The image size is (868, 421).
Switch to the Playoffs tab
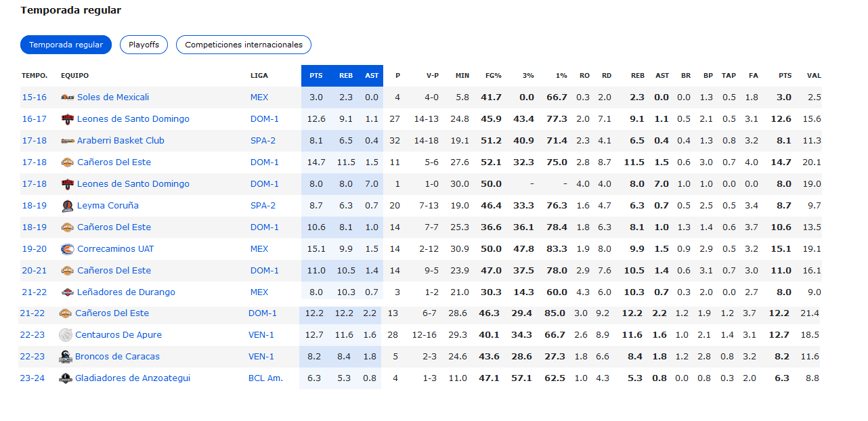(x=144, y=45)
